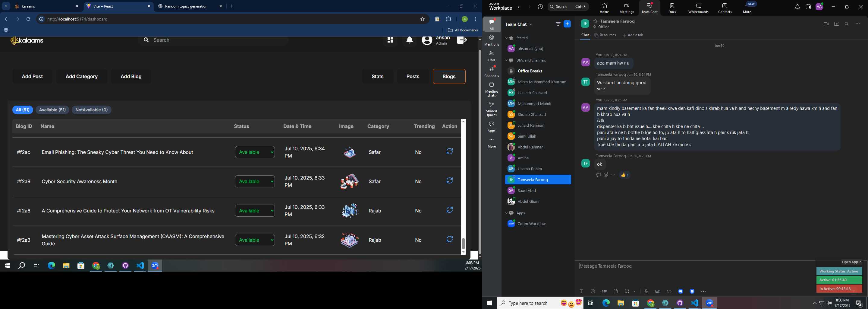Switch to the Resources tab
This screenshot has width=868, height=309.
click(605, 35)
